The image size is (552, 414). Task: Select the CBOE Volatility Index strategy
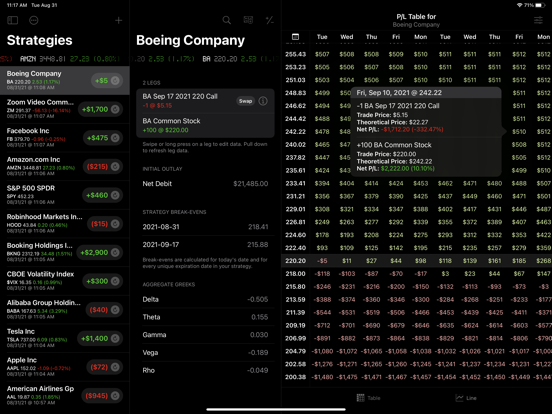[65, 281]
